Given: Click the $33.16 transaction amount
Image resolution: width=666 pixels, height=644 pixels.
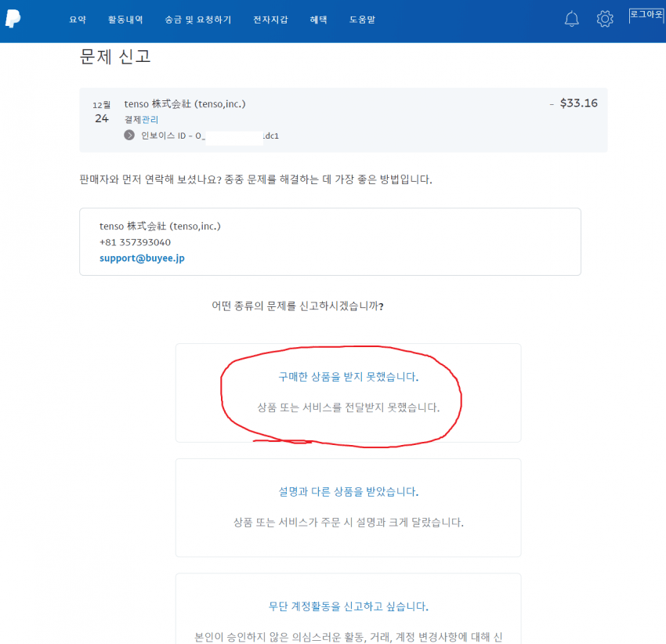Looking at the screenshot, I should point(578,103).
